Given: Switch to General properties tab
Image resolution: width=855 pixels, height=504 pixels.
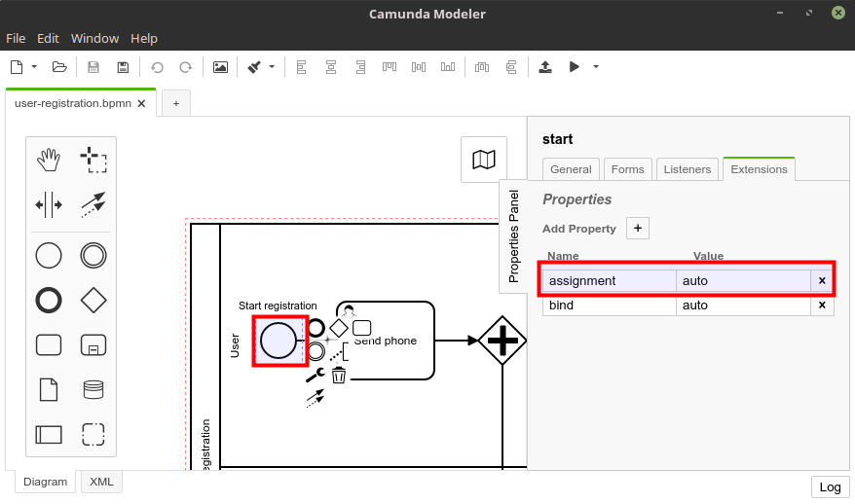Looking at the screenshot, I should (571, 169).
